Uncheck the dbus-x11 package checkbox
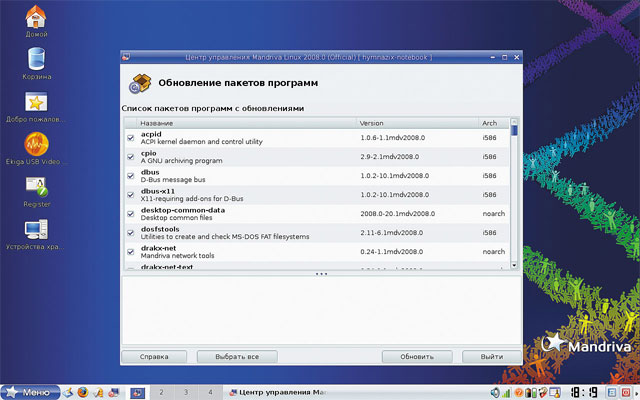Screen dimensions: 640x400 [x=131, y=195]
